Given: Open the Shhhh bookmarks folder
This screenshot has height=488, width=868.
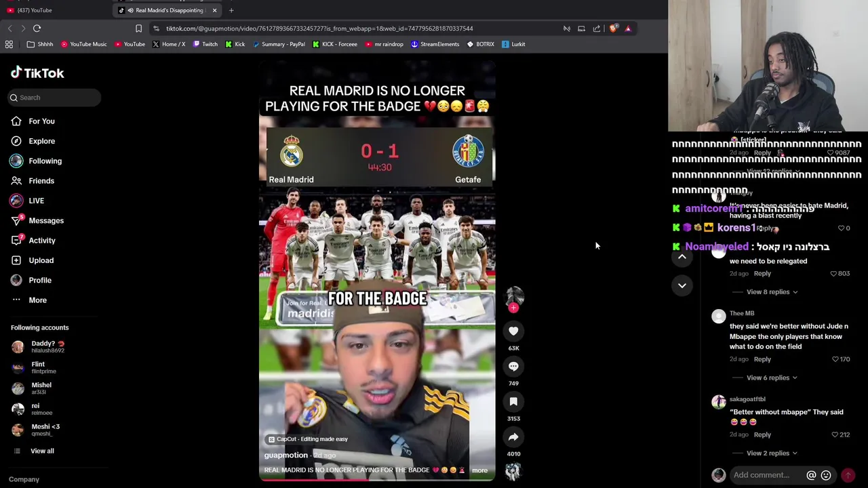Looking at the screenshot, I should point(40,44).
